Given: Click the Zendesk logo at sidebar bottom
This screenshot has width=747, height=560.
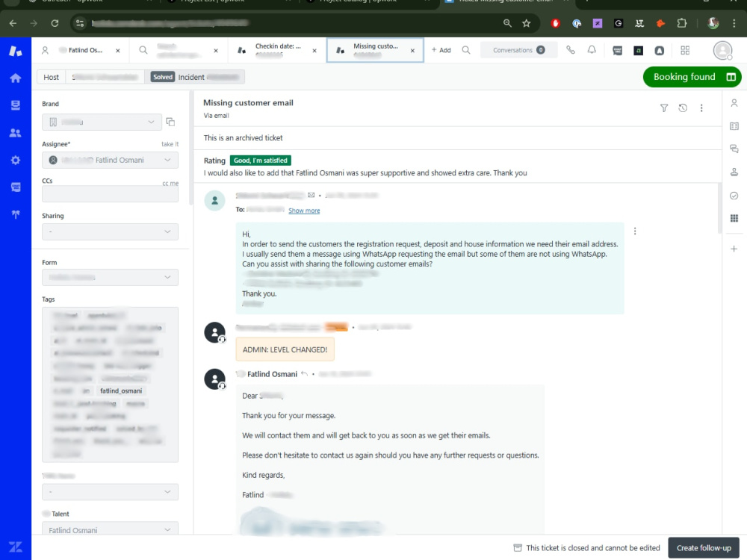Looking at the screenshot, I should point(15,547).
